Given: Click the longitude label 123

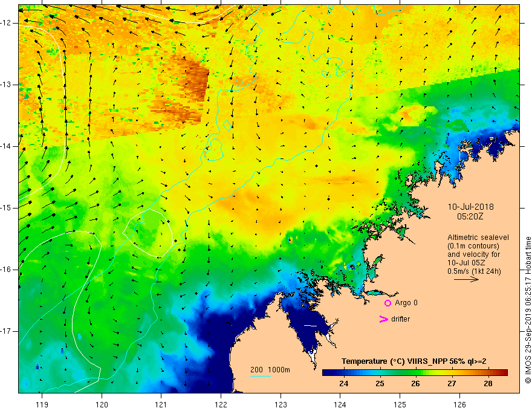Looking at the screenshot, I should click(281, 404).
